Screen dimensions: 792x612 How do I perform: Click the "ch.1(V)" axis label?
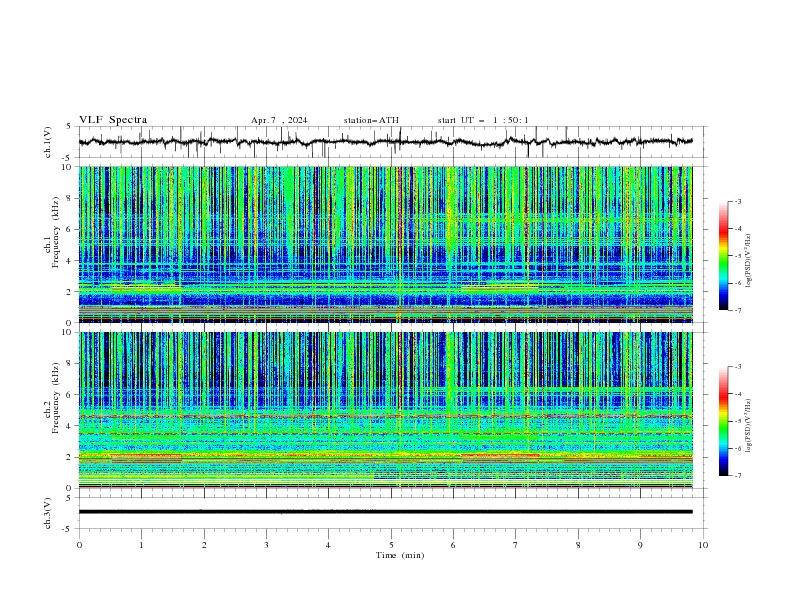(x=48, y=142)
